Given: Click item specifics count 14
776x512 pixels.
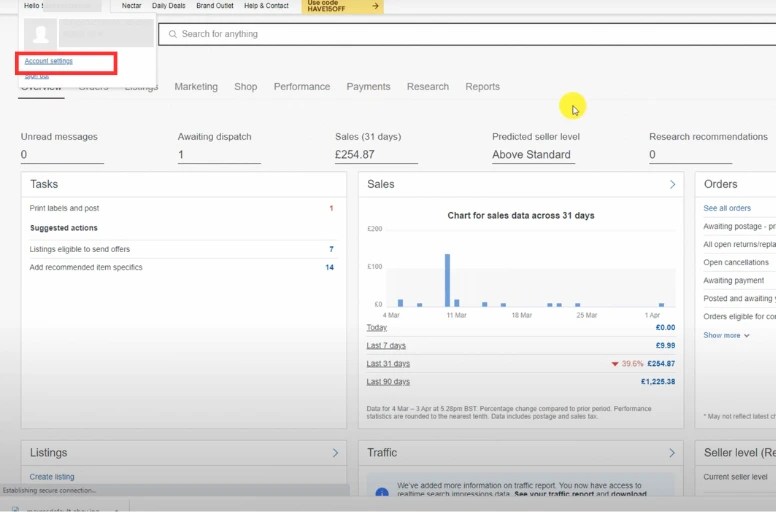Looking at the screenshot, I should pyautogui.click(x=330, y=267).
